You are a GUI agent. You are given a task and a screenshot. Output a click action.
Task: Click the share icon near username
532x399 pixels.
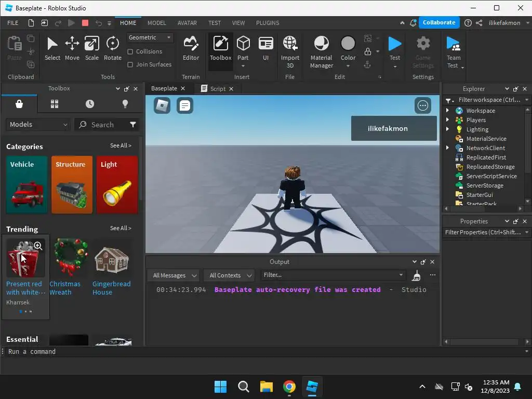(479, 23)
